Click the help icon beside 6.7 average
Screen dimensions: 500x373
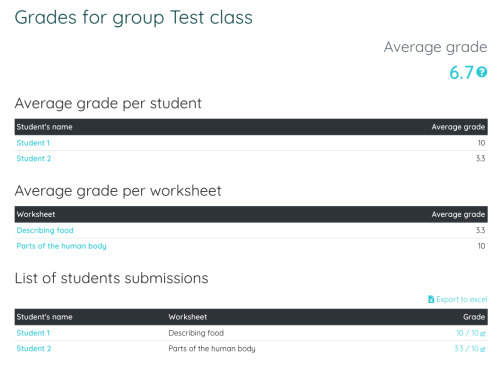[482, 72]
